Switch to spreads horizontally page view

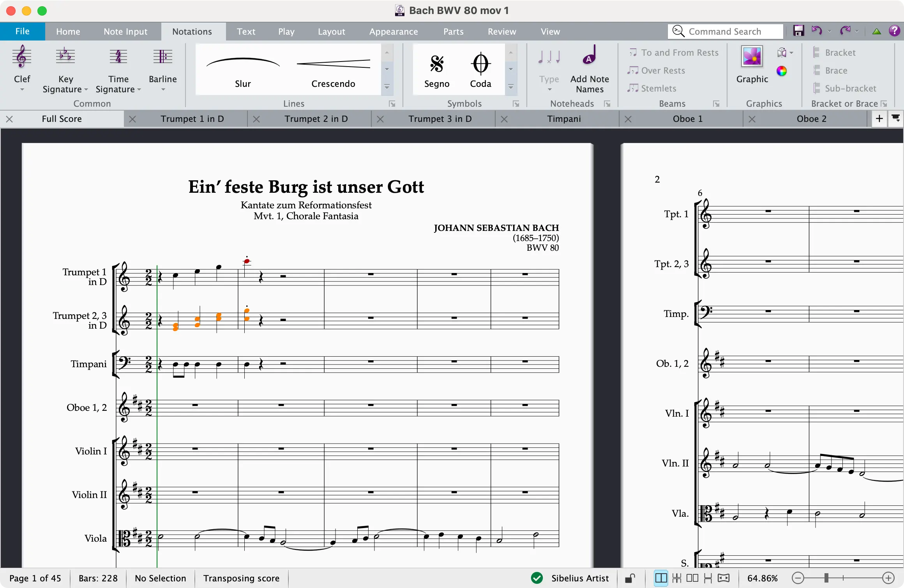tap(661, 578)
